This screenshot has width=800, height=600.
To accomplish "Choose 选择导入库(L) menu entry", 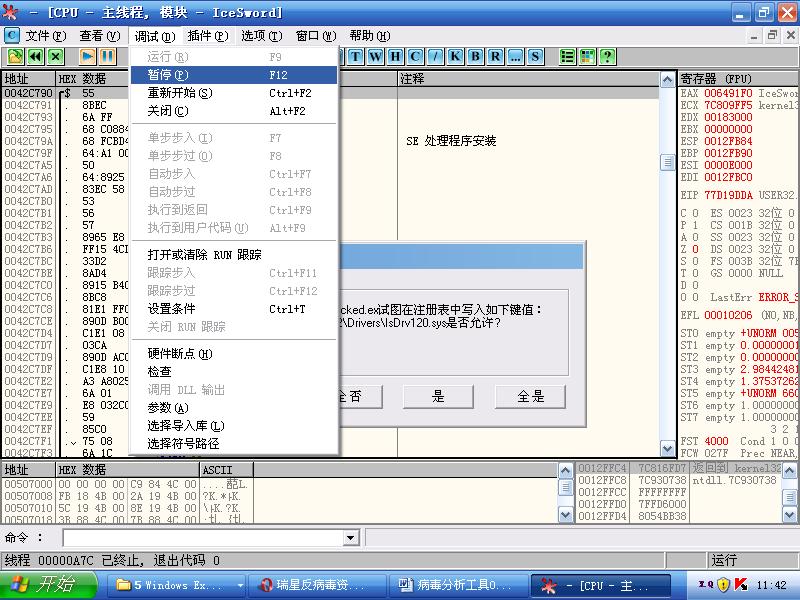I will pyautogui.click(x=234, y=426).
